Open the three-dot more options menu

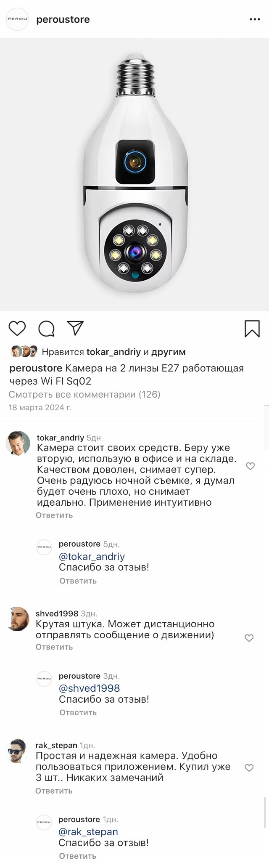pos(255,19)
